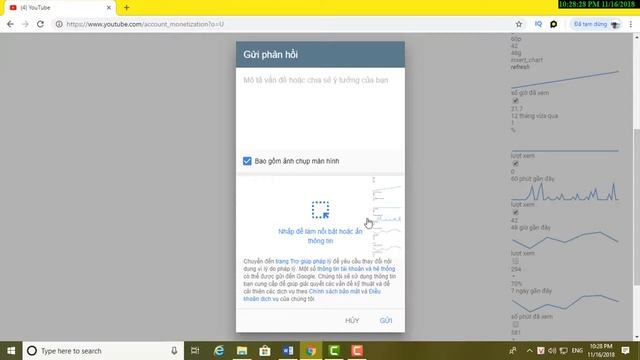Click the feedback description text area
The height and width of the screenshot is (360, 640).
point(320,108)
